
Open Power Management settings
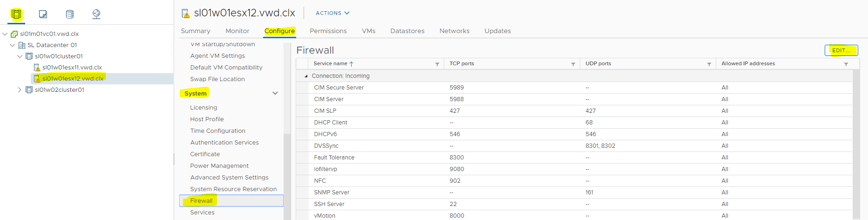(219, 166)
